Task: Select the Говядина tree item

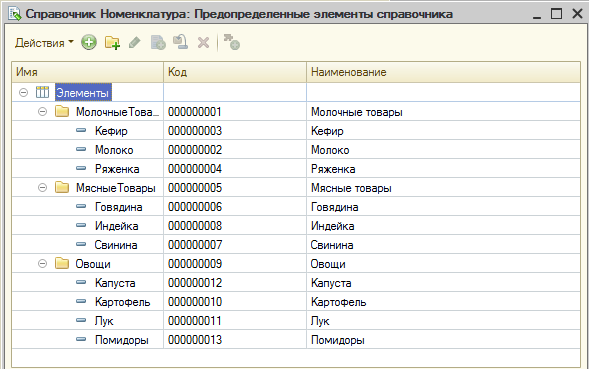Action: point(118,207)
